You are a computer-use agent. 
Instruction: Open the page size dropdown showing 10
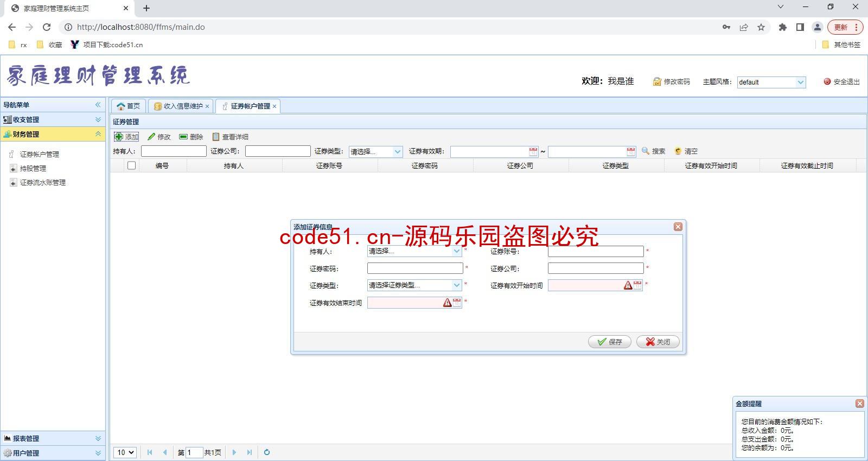[x=125, y=452]
